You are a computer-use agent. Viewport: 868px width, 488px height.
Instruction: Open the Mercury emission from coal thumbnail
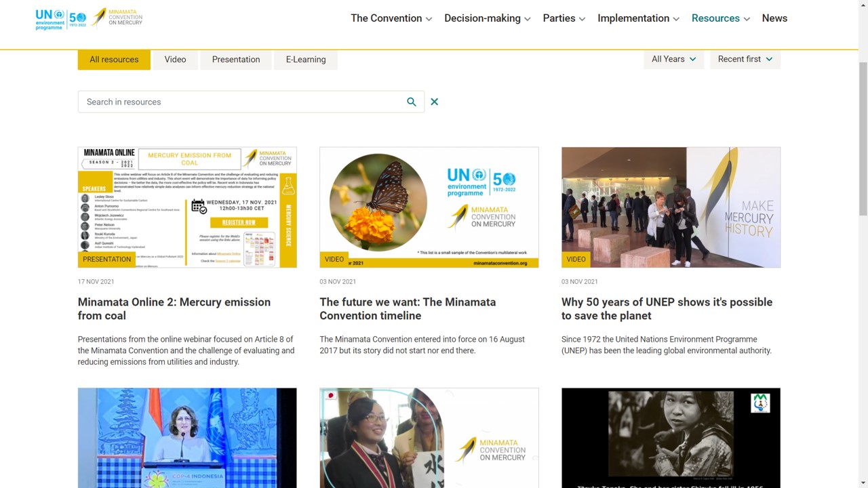[x=187, y=207]
